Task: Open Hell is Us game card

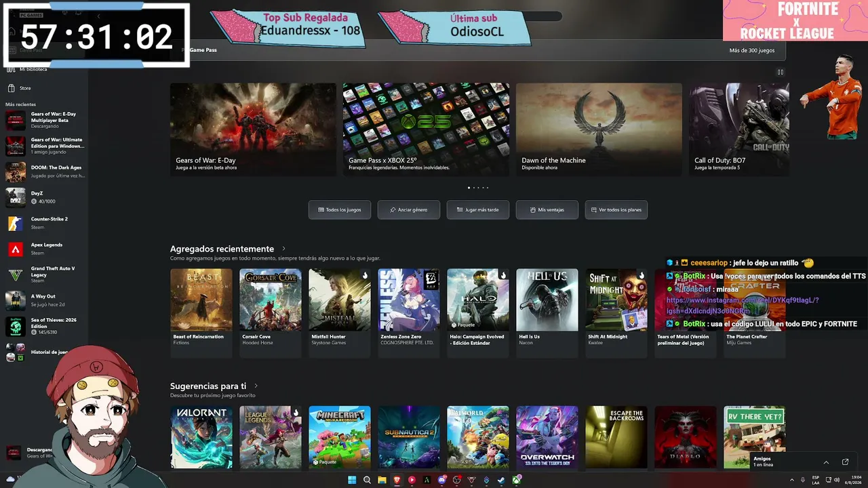Action: point(547,312)
